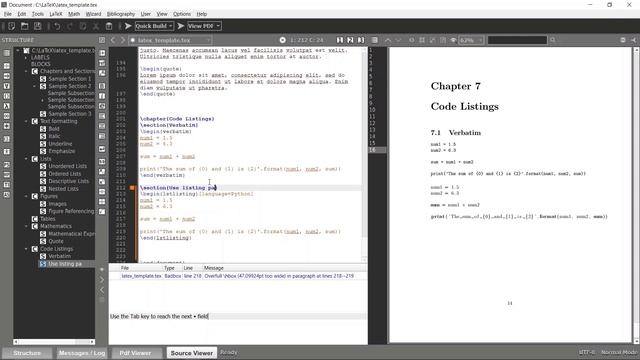Launch View PDF with its arrow icon
The height and width of the screenshot is (360, 640).
coord(181,26)
